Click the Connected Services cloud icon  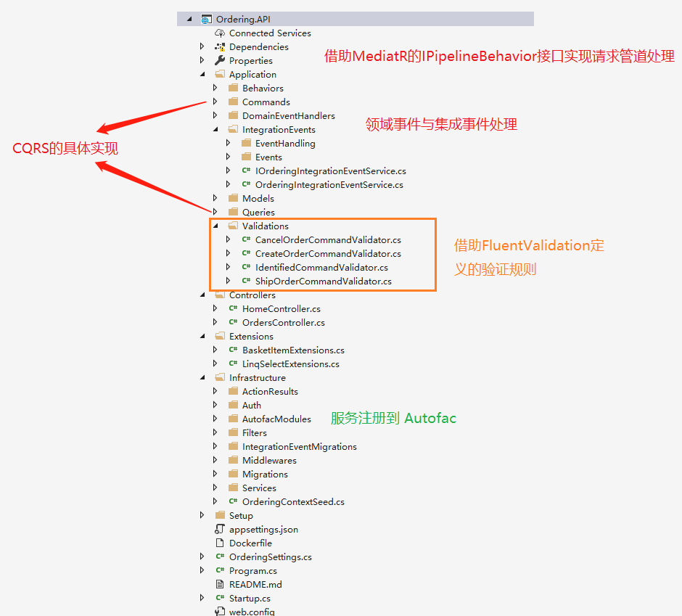pyautogui.click(x=220, y=33)
